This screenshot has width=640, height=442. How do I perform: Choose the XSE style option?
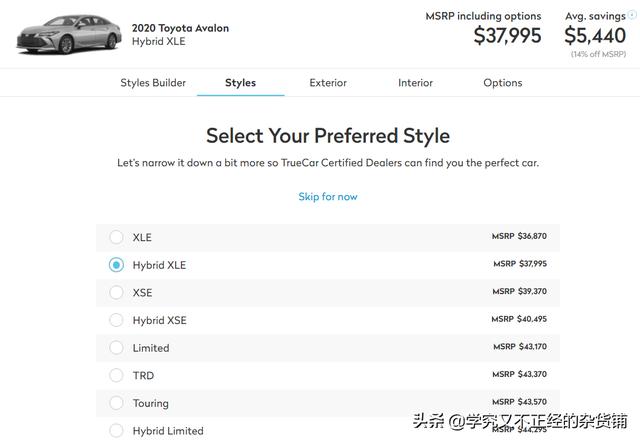pos(116,292)
